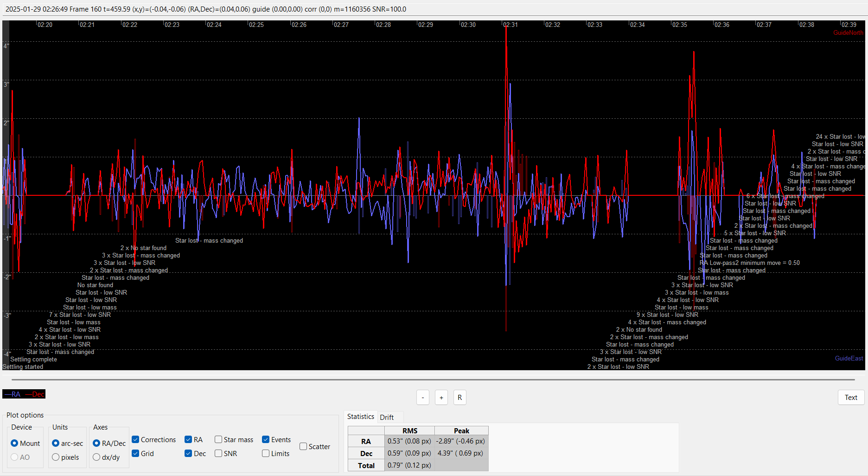Click the blue RA legend swatch
The height and width of the screenshot is (476, 868).
[x=12, y=394]
